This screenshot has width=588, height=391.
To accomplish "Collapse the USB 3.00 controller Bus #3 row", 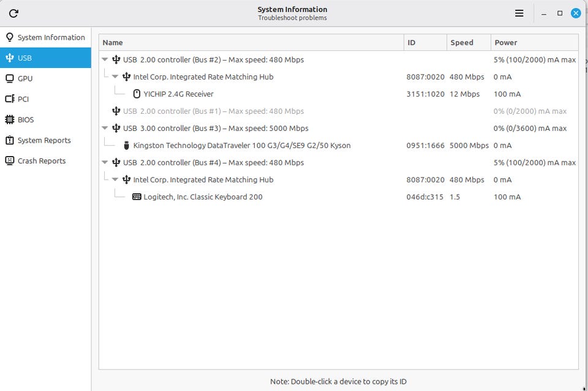I will (x=105, y=128).
